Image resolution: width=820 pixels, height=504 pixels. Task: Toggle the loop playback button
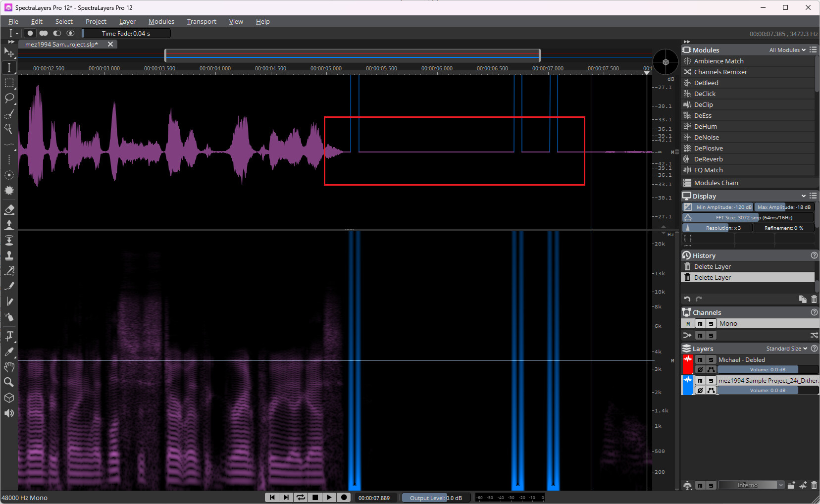301,498
